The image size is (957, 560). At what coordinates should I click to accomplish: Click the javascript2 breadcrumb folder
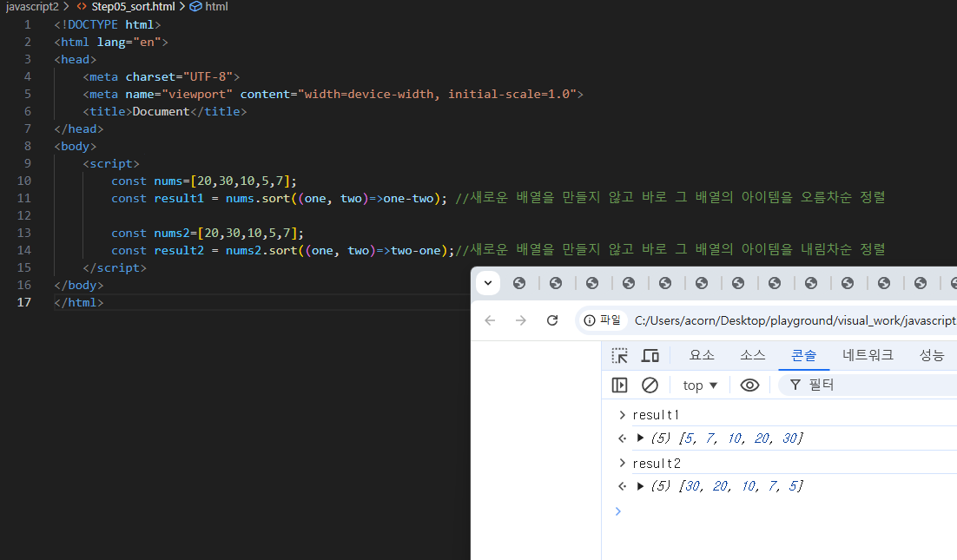pos(32,7)
